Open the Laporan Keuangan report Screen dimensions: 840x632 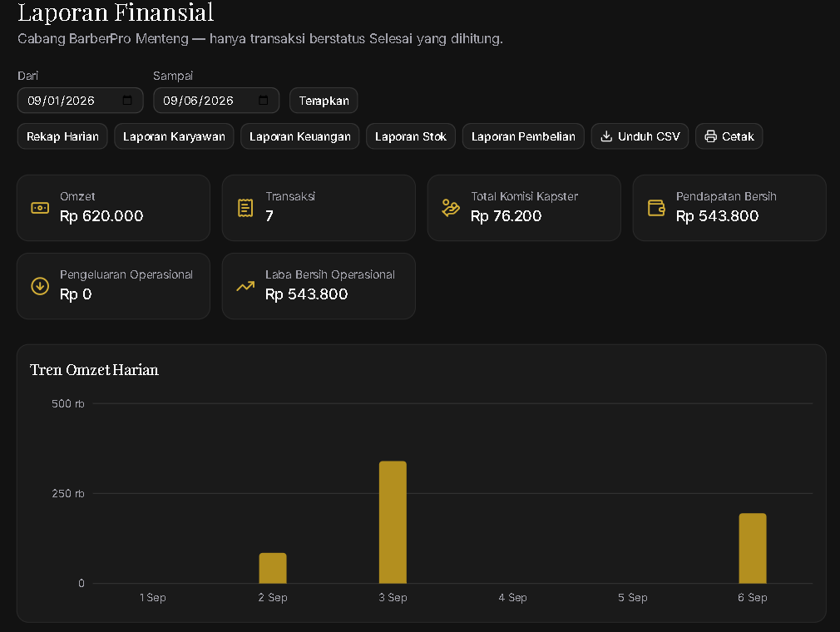coord(300,136)
